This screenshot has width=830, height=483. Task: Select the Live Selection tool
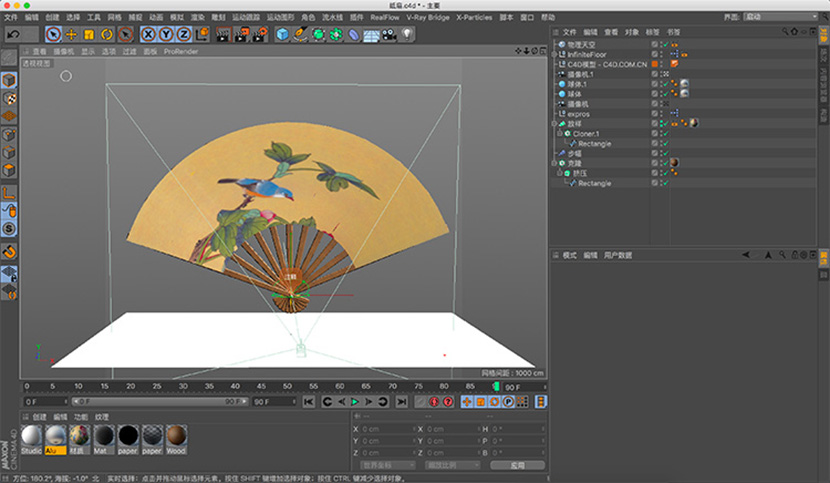53,34
